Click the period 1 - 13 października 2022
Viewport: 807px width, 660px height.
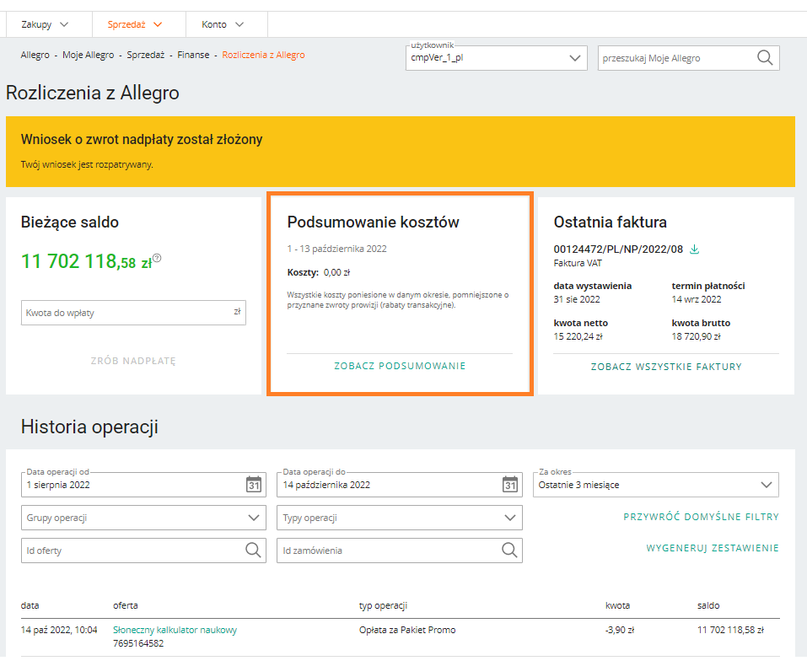(x=337, y=249)
